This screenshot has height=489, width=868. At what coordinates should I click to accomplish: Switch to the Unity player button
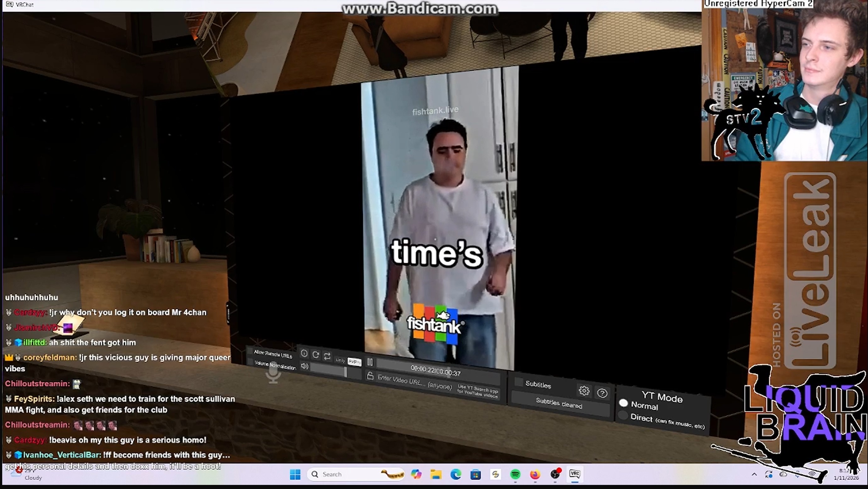pos(340,360)
